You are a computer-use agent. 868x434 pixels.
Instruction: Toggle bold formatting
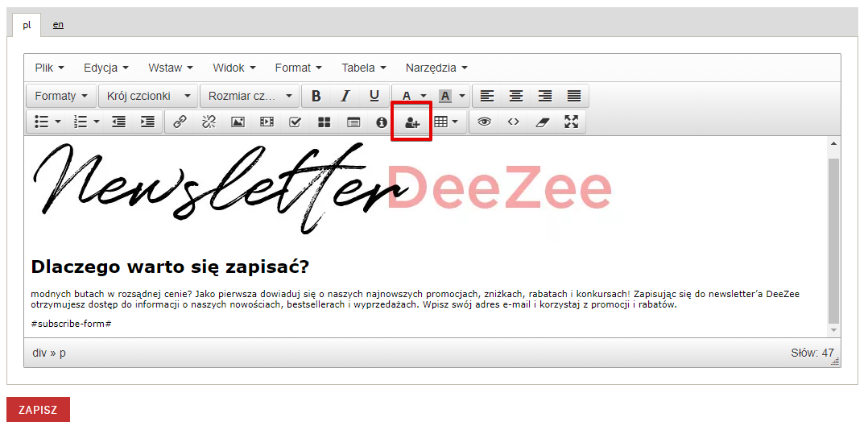[316, 96]
